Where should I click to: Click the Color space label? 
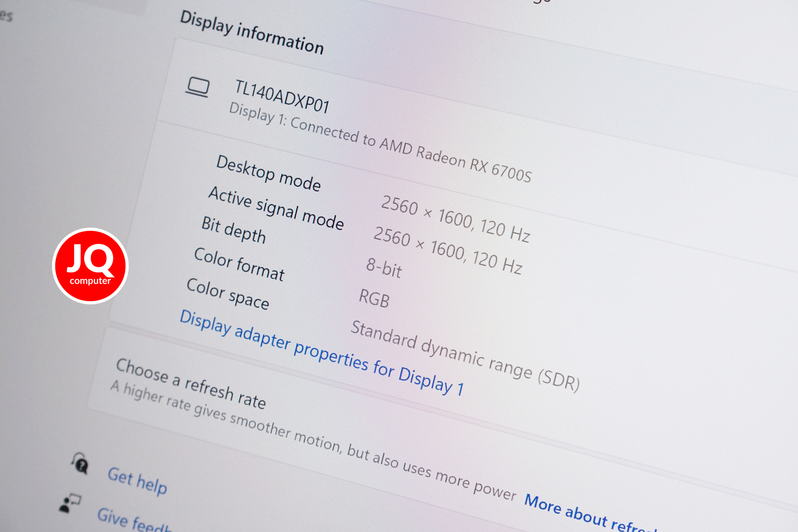[228, 294]
